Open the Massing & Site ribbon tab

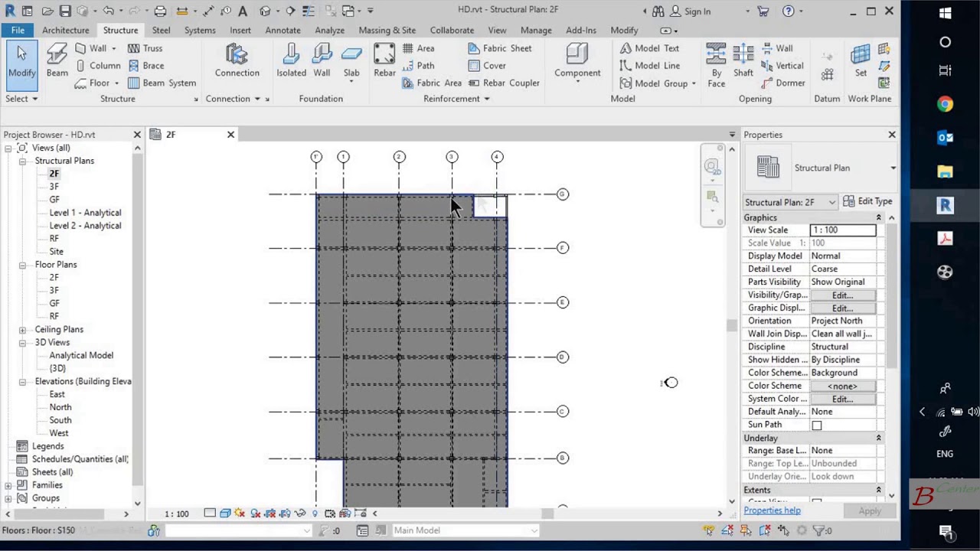(387, 30)
